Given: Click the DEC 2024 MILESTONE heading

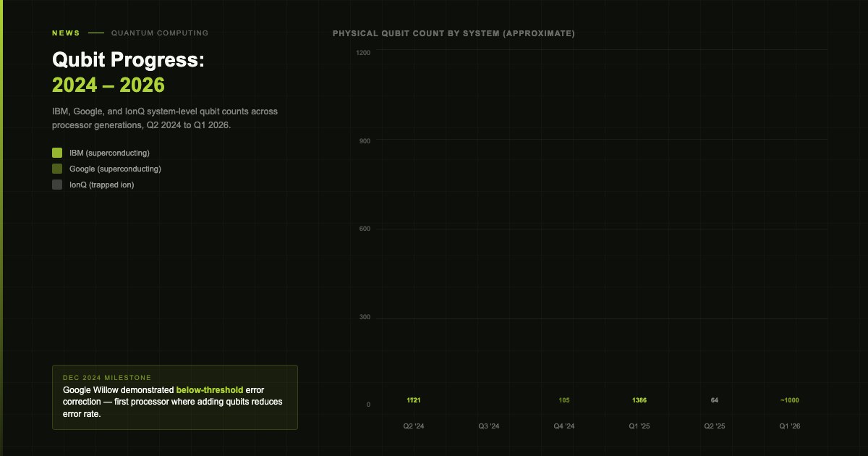Looking at the screenshot, I should 107,378.
